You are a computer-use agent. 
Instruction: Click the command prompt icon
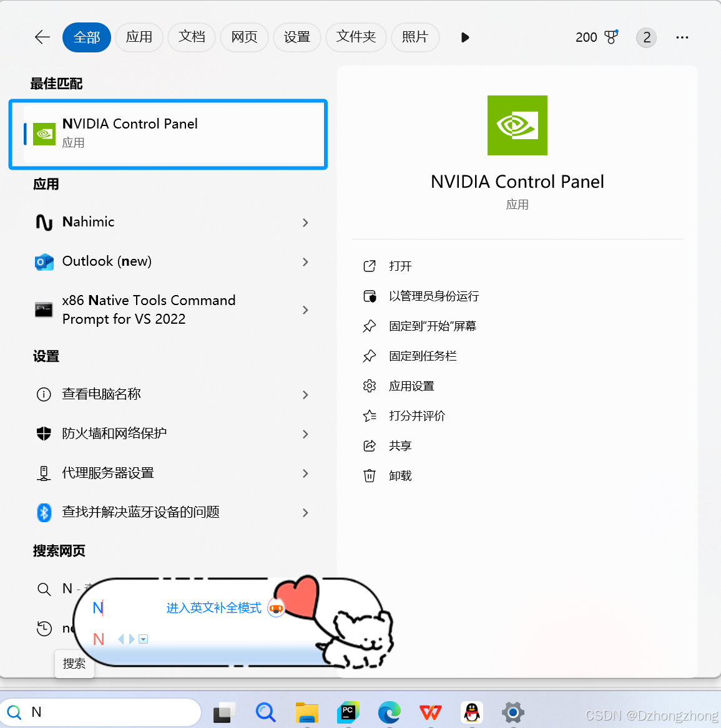tap(44, 309)
